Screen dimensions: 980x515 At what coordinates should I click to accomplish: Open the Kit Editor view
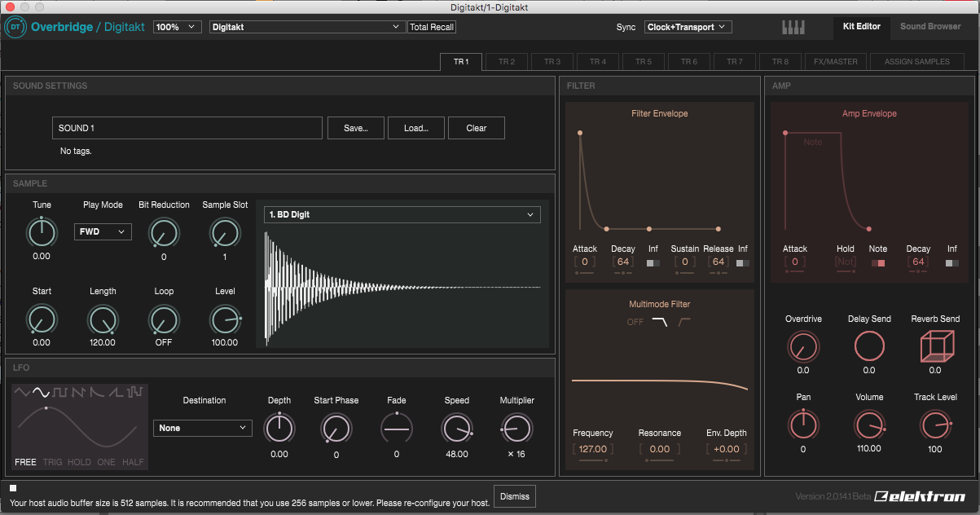[862, 27]
